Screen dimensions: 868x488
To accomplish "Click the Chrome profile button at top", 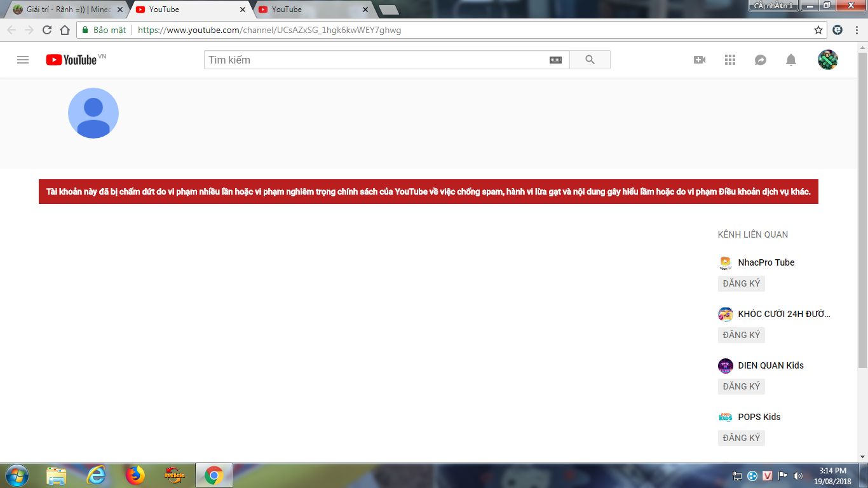I will tap(773, 5).
